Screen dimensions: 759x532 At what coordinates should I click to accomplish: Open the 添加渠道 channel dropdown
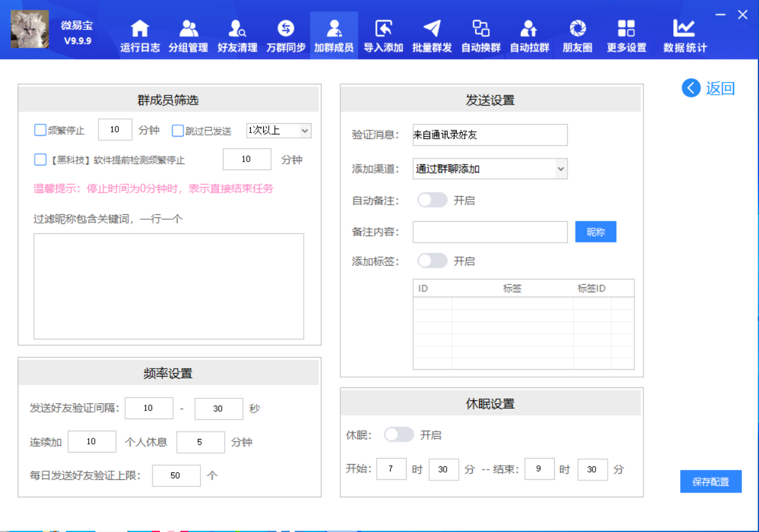[489, 168]
